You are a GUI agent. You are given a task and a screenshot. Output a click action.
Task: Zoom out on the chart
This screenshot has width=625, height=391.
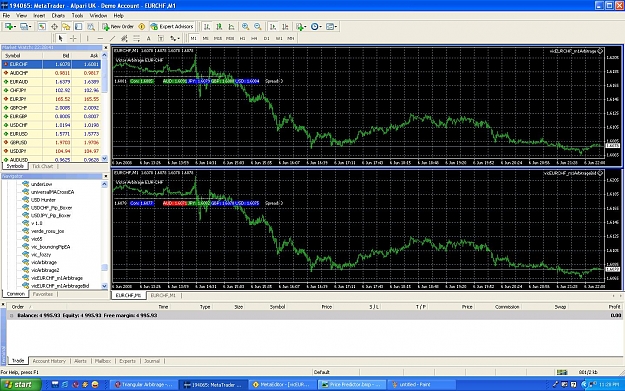258,26
